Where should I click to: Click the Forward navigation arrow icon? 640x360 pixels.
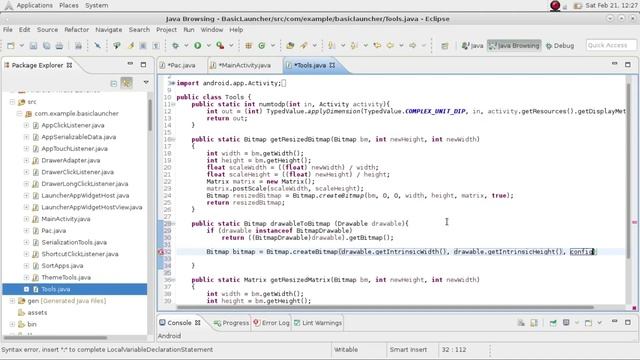tap(413, 46)
